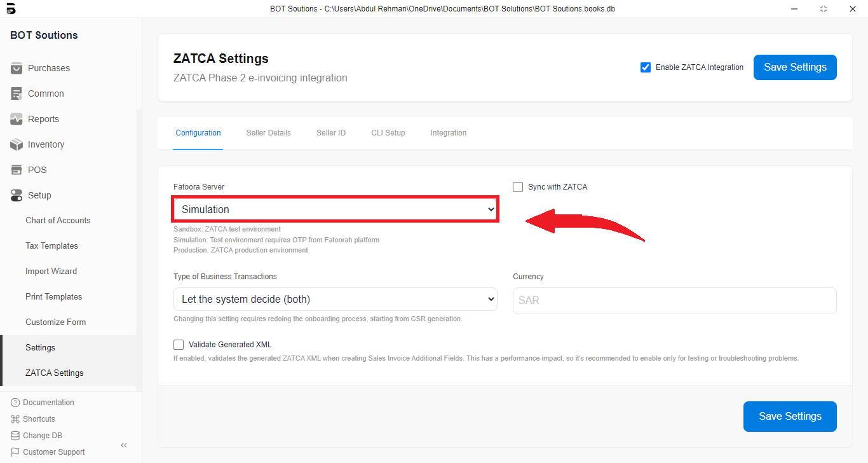Viewport: 868px width, 463px height.
Task: Open the Integration tab
Action: coord(448,133)
